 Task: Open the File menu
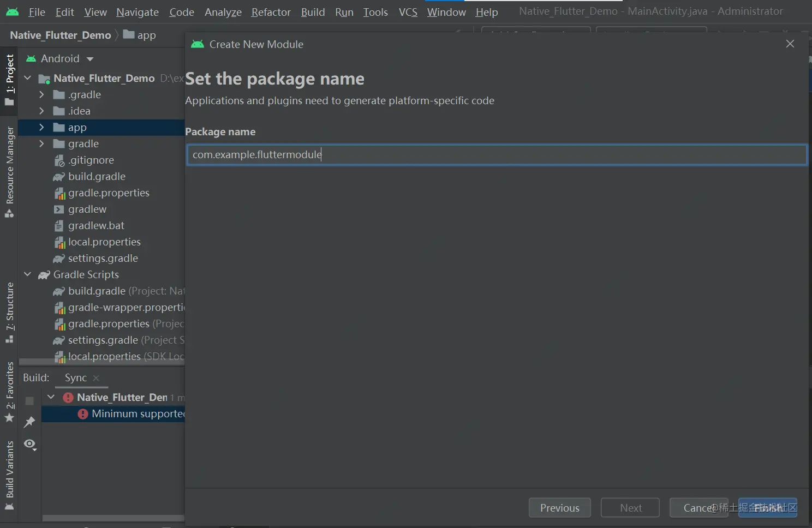[x=37, y=12]
